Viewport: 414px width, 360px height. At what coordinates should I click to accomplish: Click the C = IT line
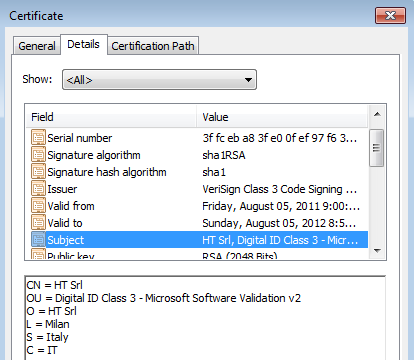(x=42, y=350)
